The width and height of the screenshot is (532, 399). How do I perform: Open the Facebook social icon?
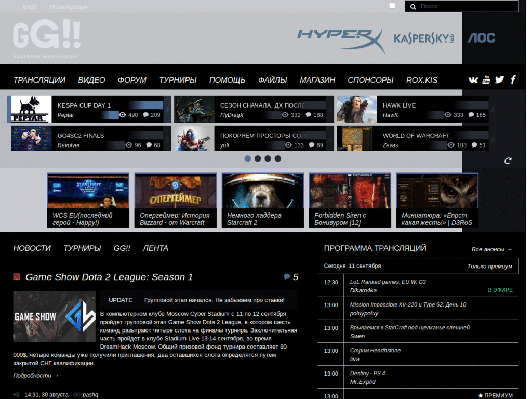[x=513, y=79]
